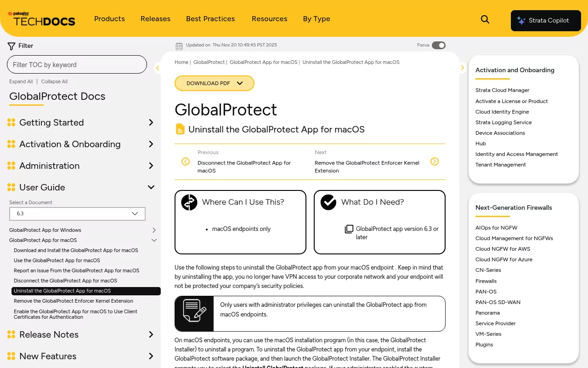Click the Getting Started four-dot icon
The width and height of the screenshot is (588, 368).
pos(11,122)
